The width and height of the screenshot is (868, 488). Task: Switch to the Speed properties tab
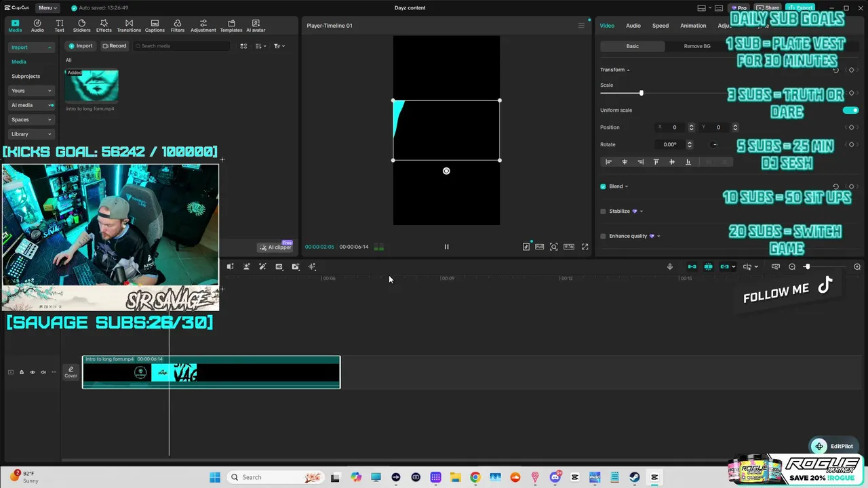coord(660,26)
